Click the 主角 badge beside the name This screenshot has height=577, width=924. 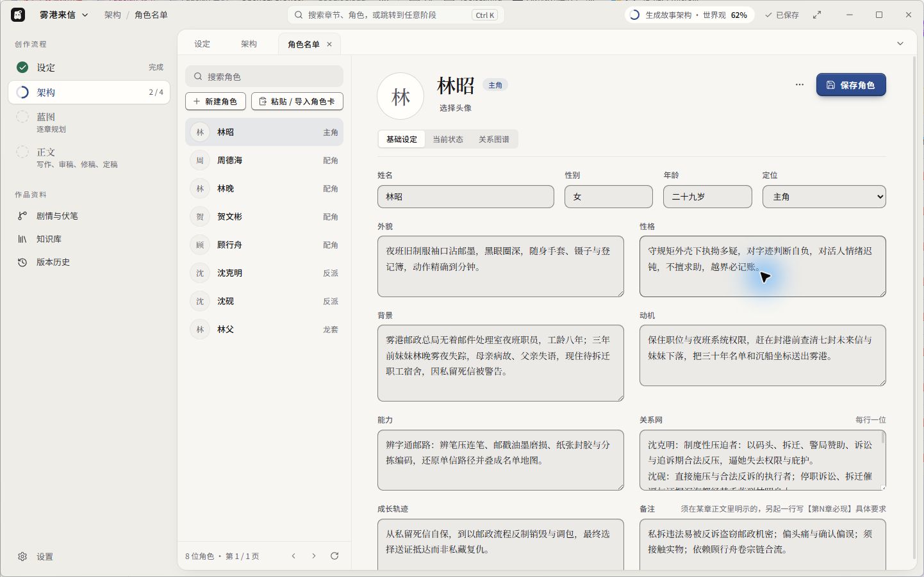pyautogui.click(x=495, y=85)
